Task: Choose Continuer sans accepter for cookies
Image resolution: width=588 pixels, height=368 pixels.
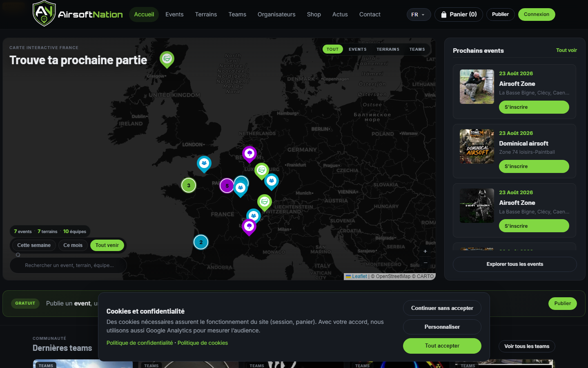Action: pos(442,308)
